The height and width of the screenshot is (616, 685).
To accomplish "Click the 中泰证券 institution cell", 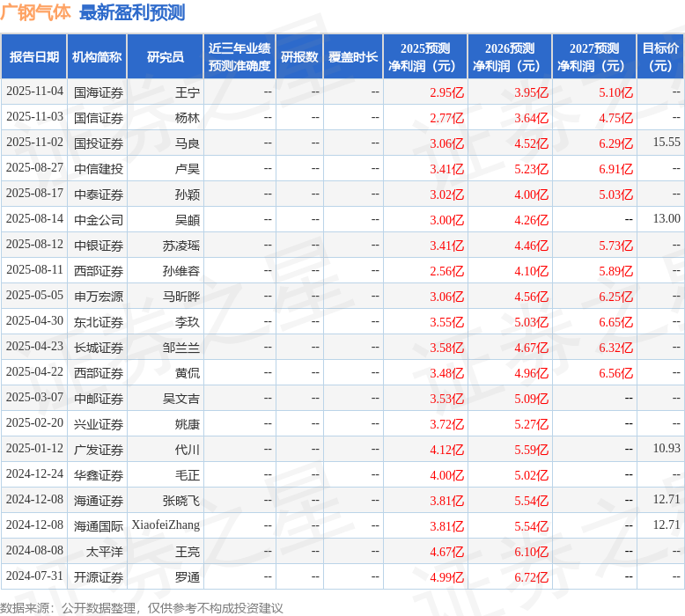I will click(x=99, y=194).
